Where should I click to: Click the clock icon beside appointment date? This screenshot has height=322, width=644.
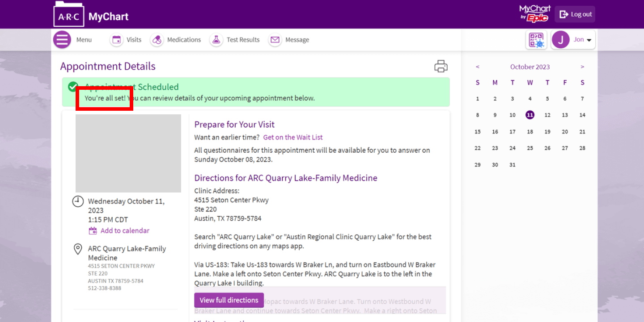(78, 201)
